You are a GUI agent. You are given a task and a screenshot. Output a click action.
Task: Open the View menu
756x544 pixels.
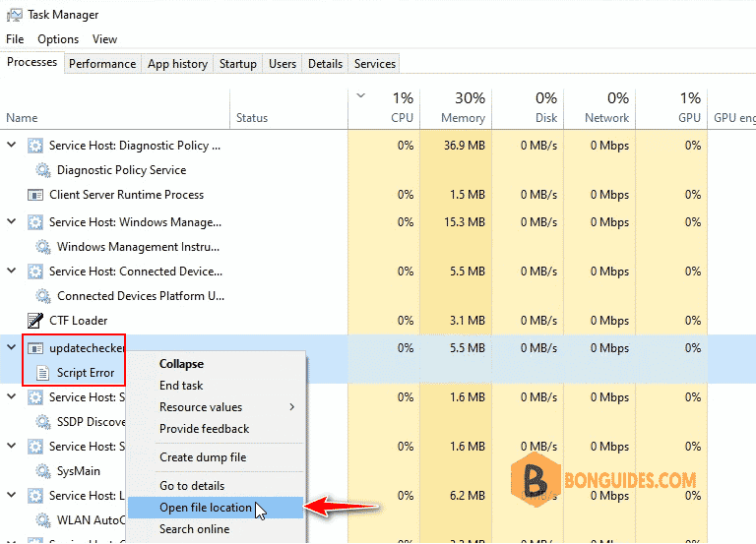[104, 39]
